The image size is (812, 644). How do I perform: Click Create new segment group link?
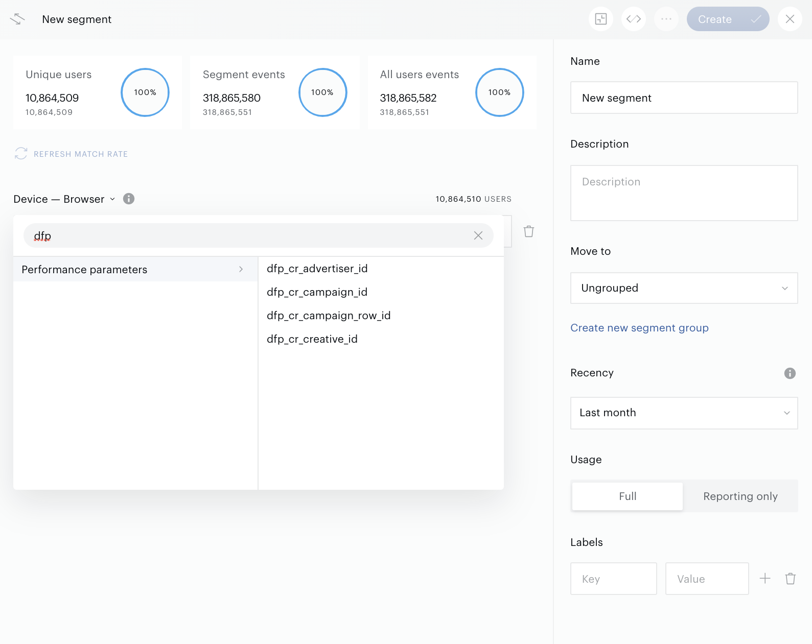[x=639, y=328]
